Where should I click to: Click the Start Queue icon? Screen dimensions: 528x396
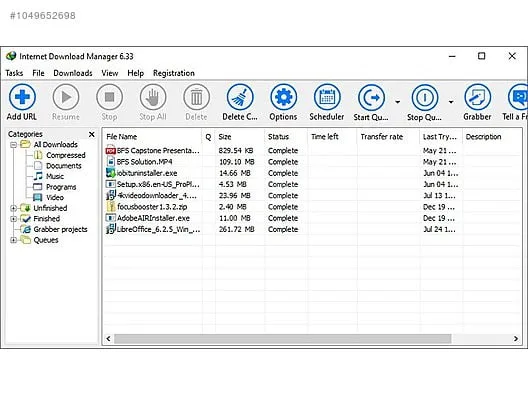(371, 98)
